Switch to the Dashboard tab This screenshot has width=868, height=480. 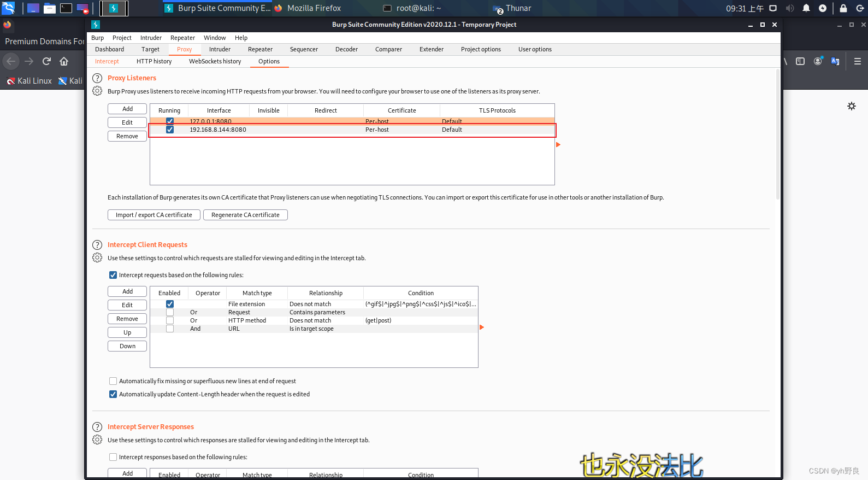[x=110, y=49]
